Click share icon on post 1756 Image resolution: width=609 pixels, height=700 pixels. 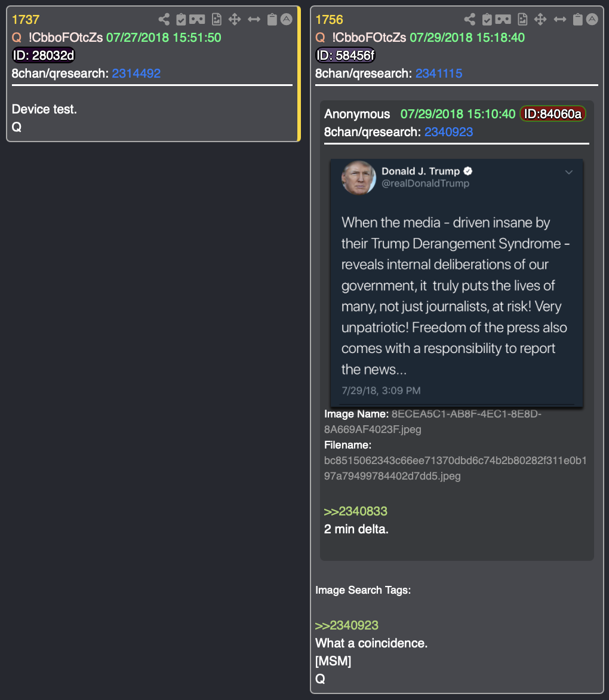coord(469,19)
